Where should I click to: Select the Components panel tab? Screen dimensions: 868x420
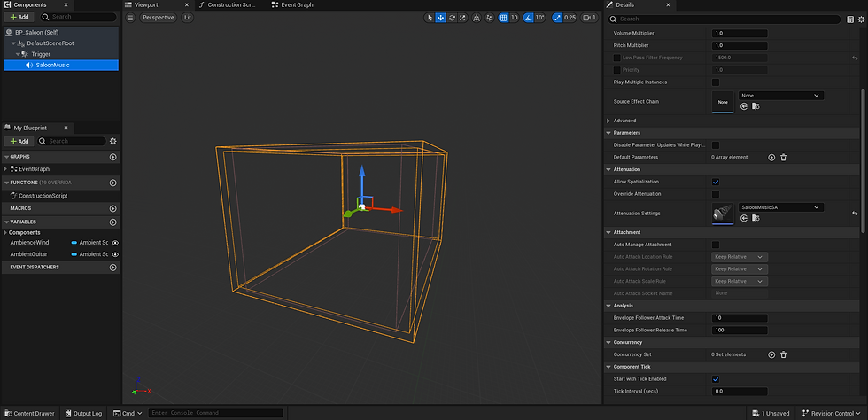30,4
